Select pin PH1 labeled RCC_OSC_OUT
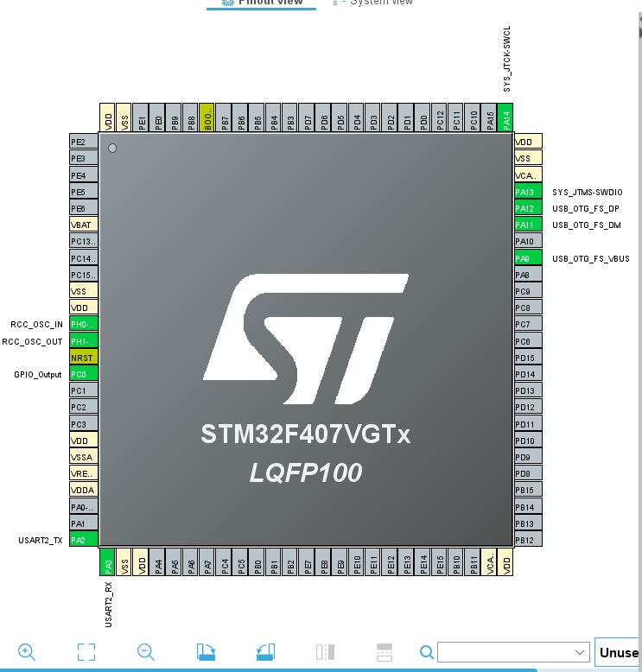Screen dimensions: 642x672 [x=84, y=341]
